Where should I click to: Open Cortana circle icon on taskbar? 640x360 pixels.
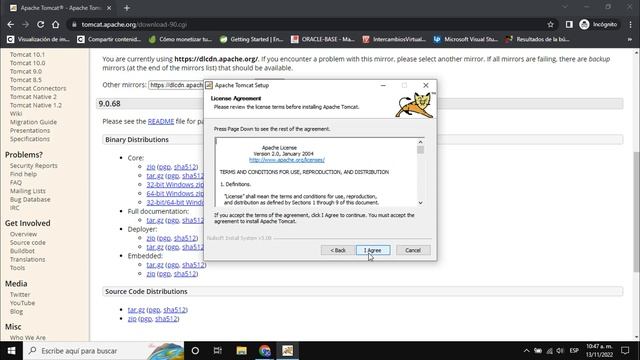point(195,351)
